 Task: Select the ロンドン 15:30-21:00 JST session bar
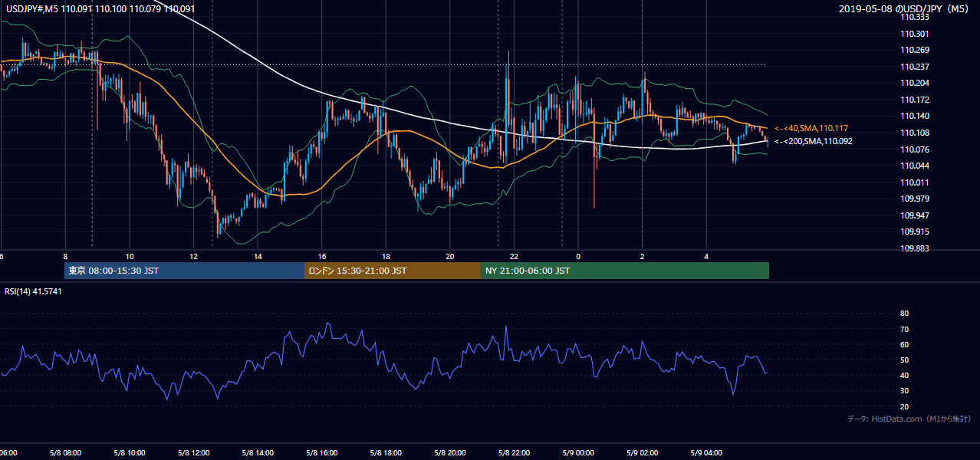coord(393,271)
